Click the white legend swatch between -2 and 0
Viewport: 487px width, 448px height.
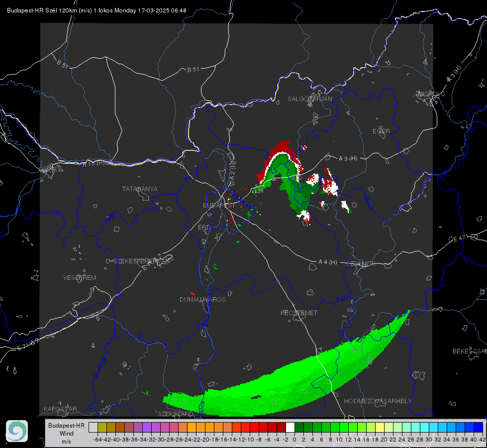point(290,427)
